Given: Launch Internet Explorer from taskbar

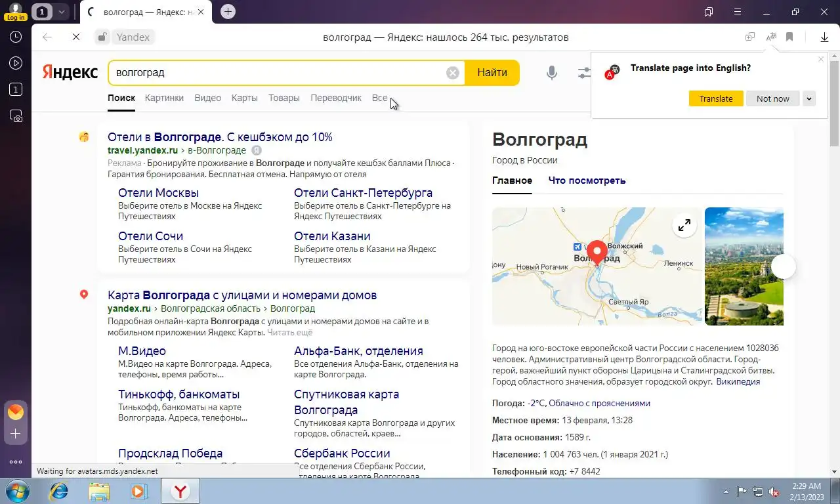Looking at the screenshot, I should (59, 491).
